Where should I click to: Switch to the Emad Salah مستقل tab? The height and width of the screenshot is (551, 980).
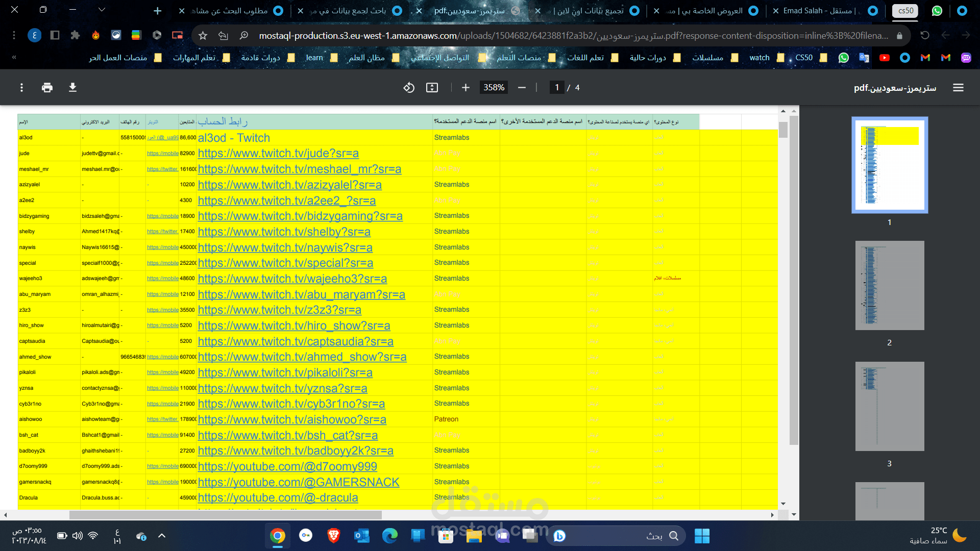coord(817,11)
